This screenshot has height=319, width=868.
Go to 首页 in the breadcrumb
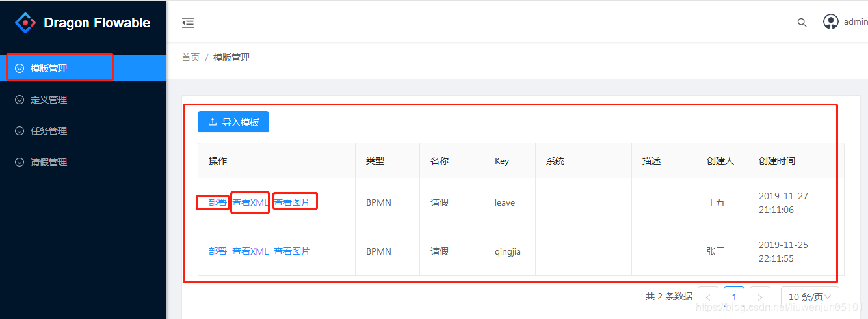(x=191, y=57)
